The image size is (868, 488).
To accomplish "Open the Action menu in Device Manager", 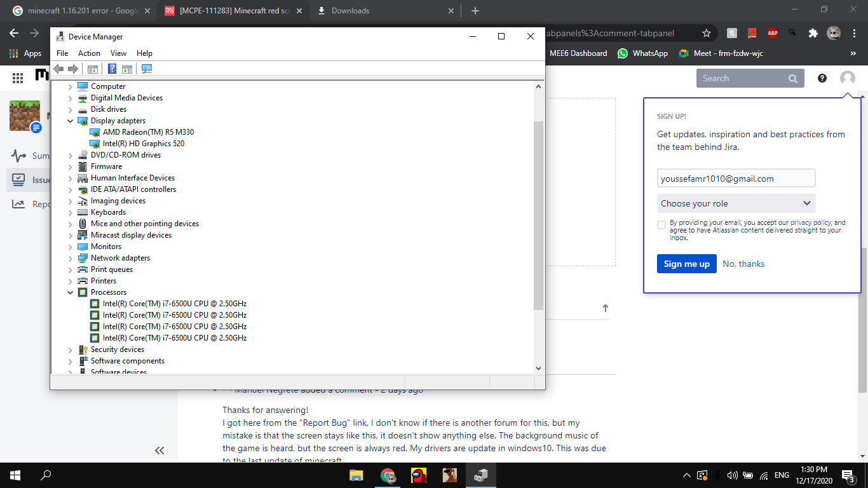I will click(89, 53).
